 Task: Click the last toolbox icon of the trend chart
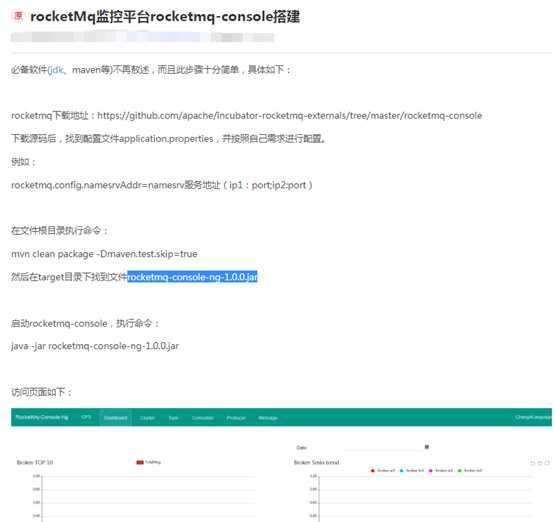[547, 463]
